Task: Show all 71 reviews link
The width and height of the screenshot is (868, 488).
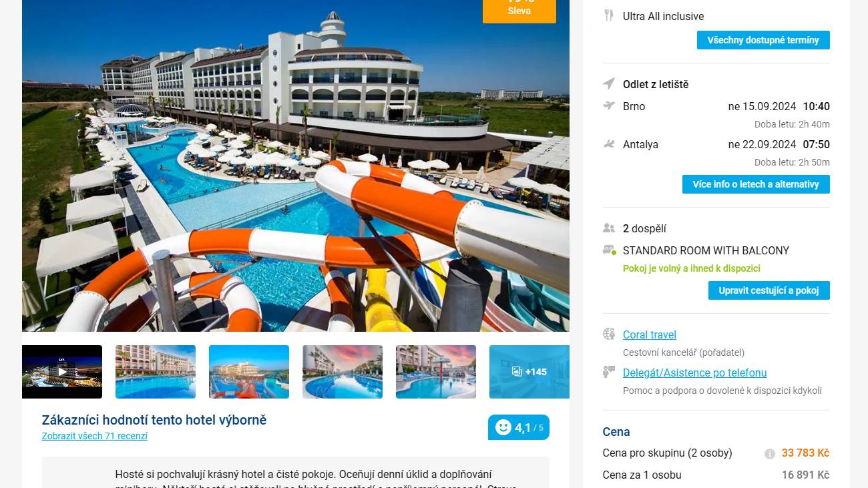Action: point(95,436)
